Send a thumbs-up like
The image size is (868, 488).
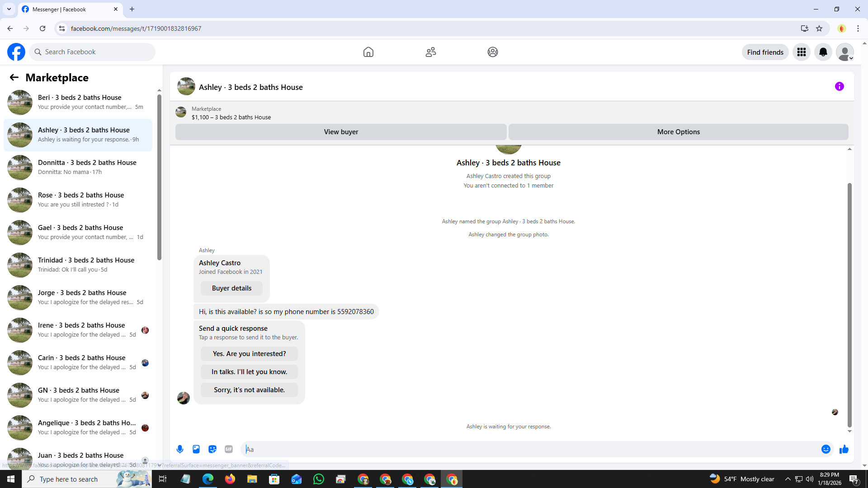point(844,449)
